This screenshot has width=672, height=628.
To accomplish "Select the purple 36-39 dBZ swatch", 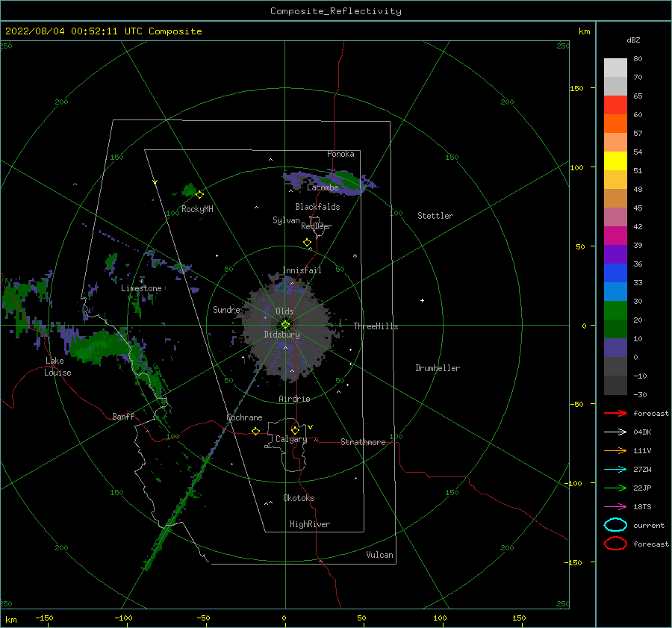I will click(615, 255).
